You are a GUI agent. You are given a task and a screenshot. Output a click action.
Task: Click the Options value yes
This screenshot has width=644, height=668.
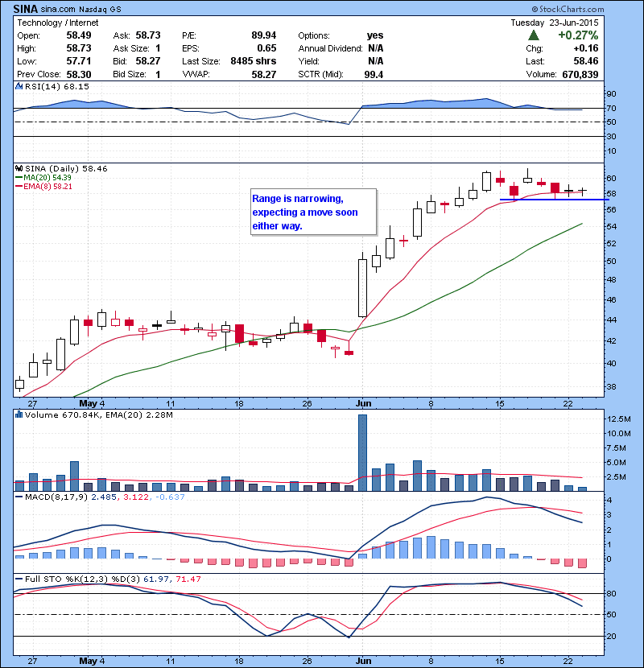click(x=375, y=35)
